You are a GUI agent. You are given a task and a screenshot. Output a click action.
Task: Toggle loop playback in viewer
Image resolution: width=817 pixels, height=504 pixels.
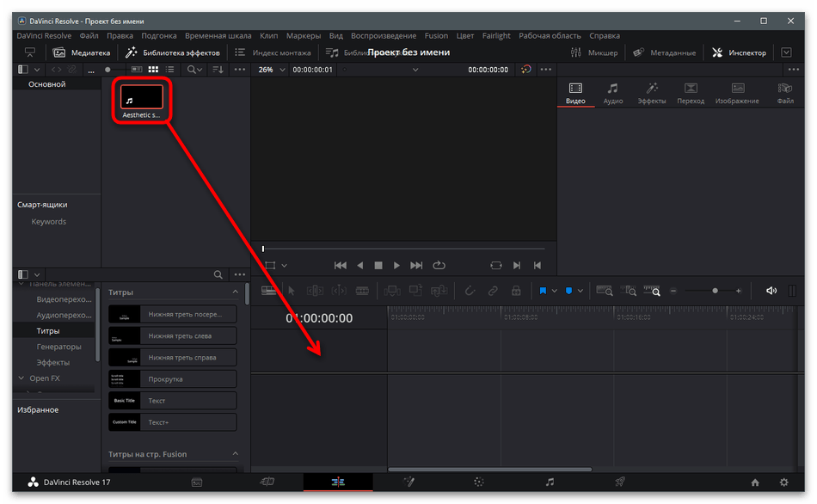(x=439, y=265)
